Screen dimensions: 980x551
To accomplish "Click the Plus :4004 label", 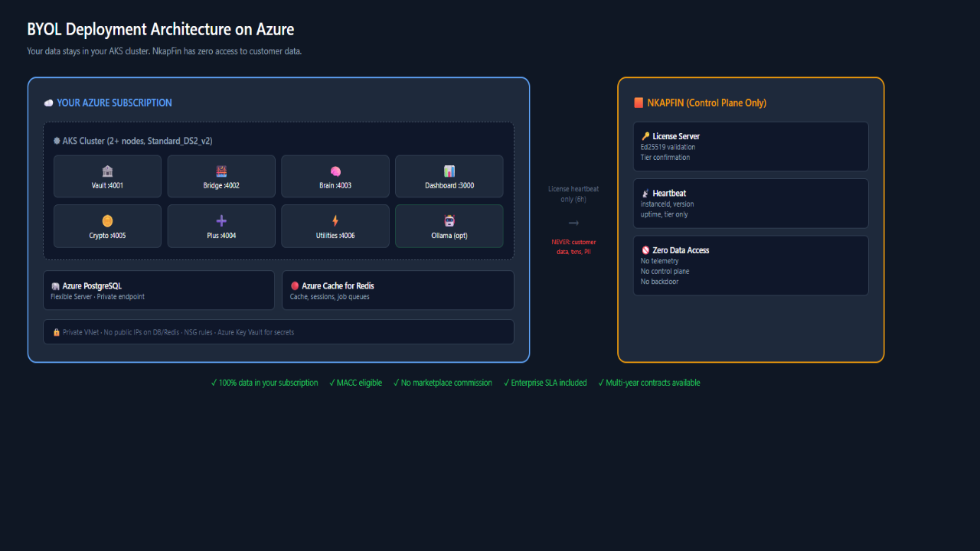I will pyautogui.click(x=221, y=236).
